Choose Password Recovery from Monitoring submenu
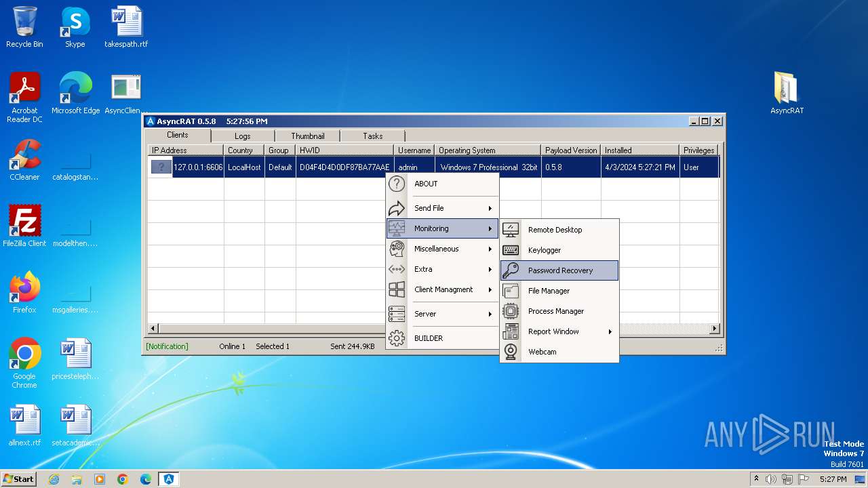This screenshot has height=488, width=868. click(559, 270)
